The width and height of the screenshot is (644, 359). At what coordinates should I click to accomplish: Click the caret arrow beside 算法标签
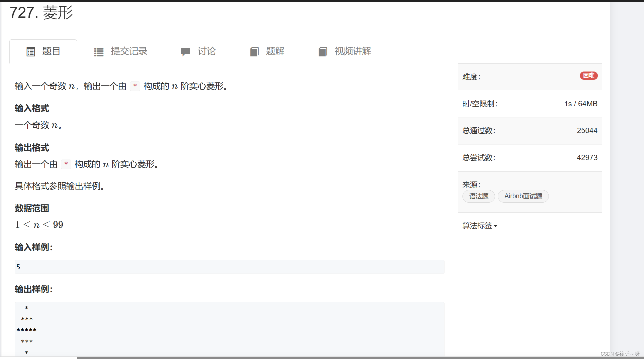496,226
